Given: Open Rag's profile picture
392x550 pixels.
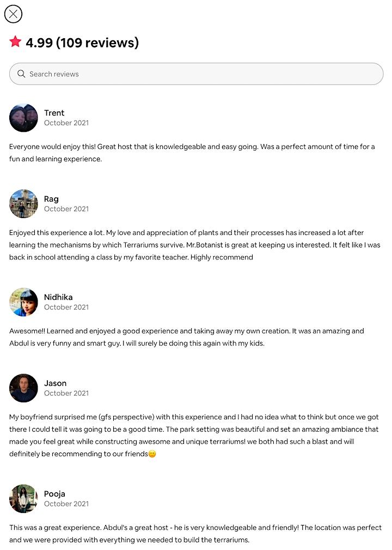Looking at the screenshot, I should [x=23, y=204].
